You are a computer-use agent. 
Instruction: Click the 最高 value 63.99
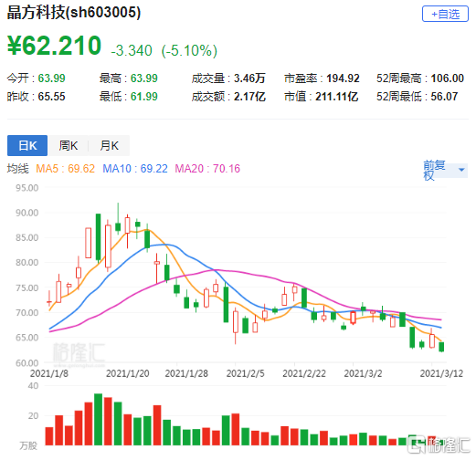[x=144, y=78]
